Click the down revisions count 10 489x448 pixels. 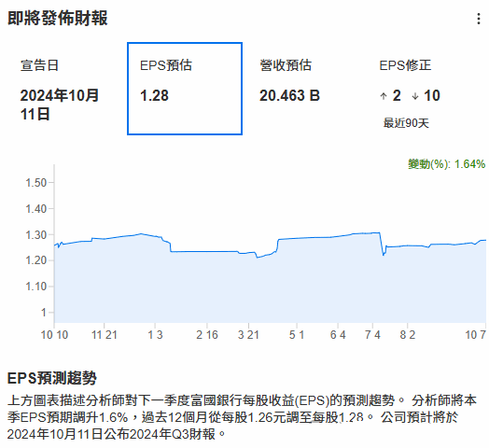click(432, 95)
